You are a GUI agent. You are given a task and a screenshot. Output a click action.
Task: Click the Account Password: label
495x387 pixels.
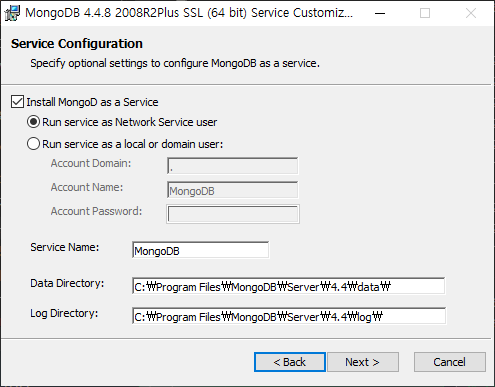[x=96, y=211]
